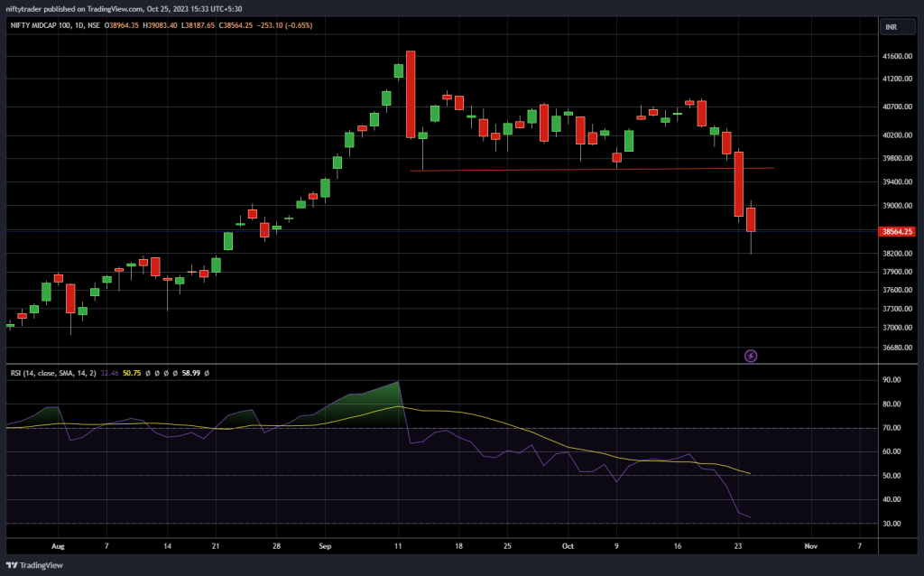
Task: Click the 39000.00 price axis label
Action: click(897, 206)
